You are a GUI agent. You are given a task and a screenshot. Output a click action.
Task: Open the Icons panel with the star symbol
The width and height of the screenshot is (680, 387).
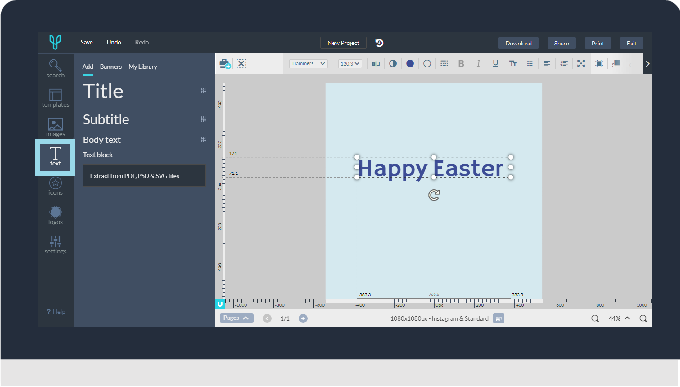pos(56,186)
